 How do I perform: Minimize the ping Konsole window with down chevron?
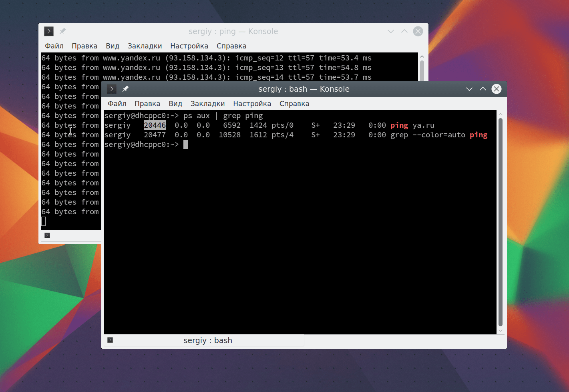(391, 31)
